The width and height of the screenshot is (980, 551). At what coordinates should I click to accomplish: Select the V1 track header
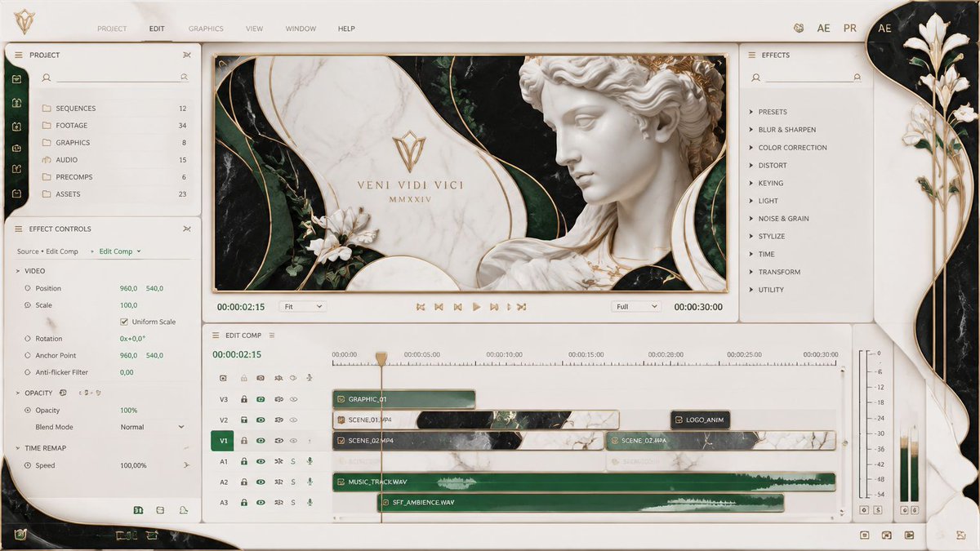tap(223, 440)
